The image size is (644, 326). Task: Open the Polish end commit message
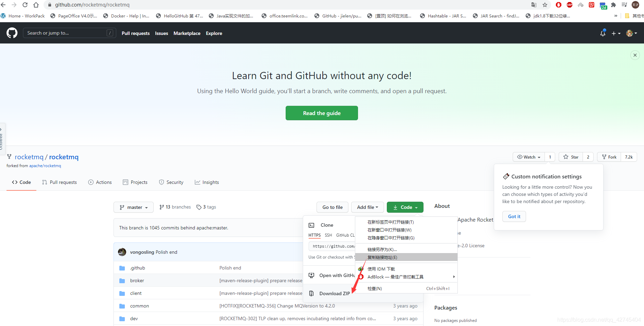(x=166, y=252)
